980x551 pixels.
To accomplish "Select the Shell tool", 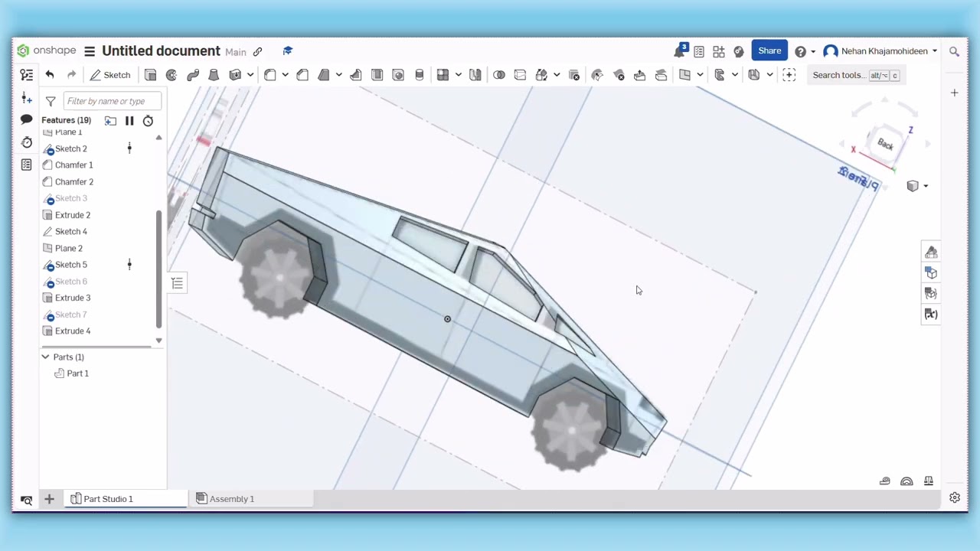I will pos(377,75).
